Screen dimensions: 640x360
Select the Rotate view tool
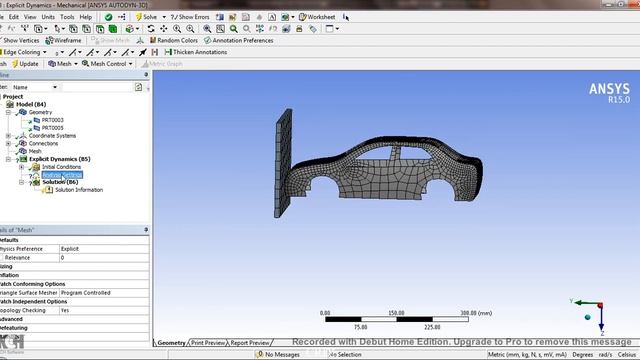pos(151,29)
